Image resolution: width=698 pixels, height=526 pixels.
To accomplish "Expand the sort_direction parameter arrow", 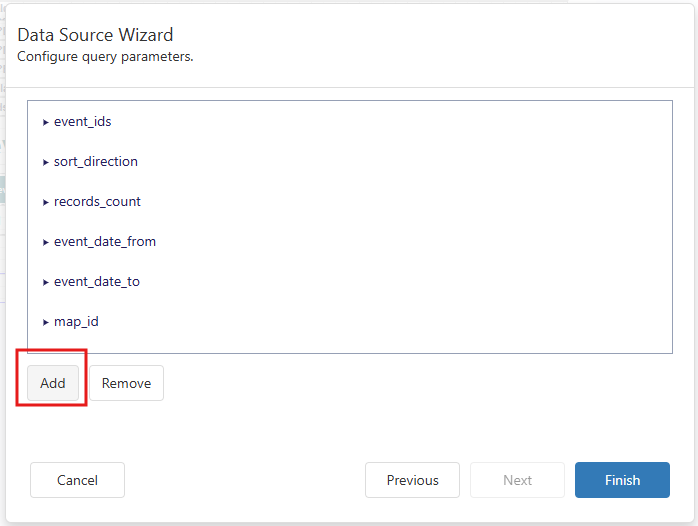I will (x=46, y=162).
